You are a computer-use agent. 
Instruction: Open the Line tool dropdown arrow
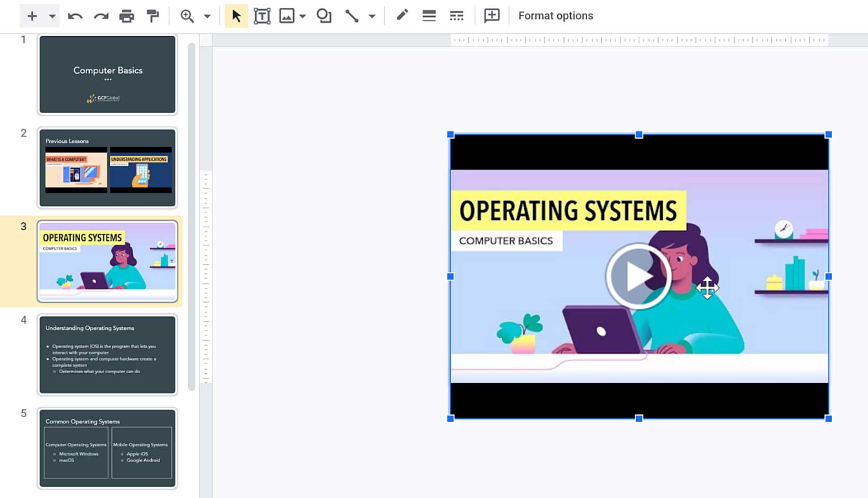[x=372, y=15]
